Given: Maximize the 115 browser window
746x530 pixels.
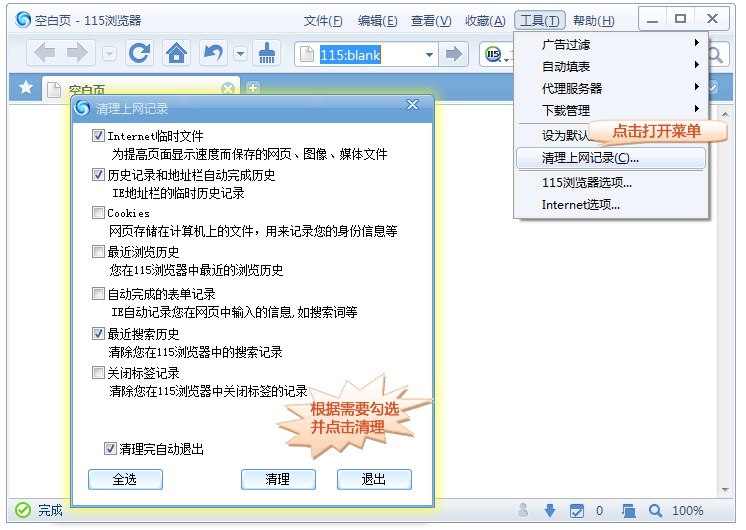Looking at the screenshot, I should 681,19.
